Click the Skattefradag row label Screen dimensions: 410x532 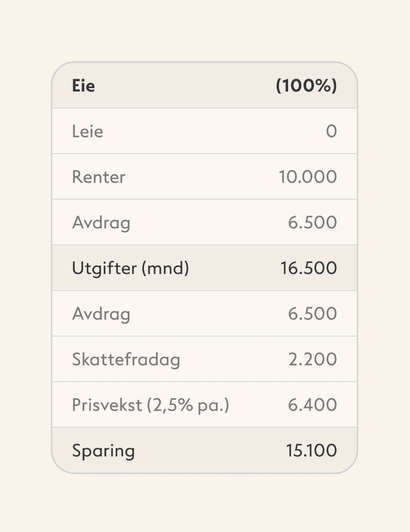tap(126, 359)
